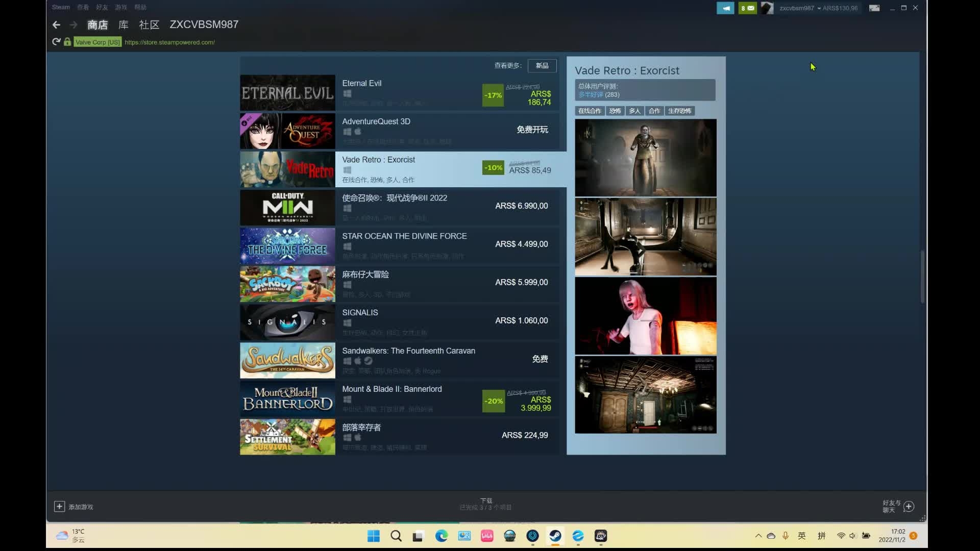Screen dimensions: 980x551
Task: Click the -17% discount badge for Eternal Evil
Action: 493,95
